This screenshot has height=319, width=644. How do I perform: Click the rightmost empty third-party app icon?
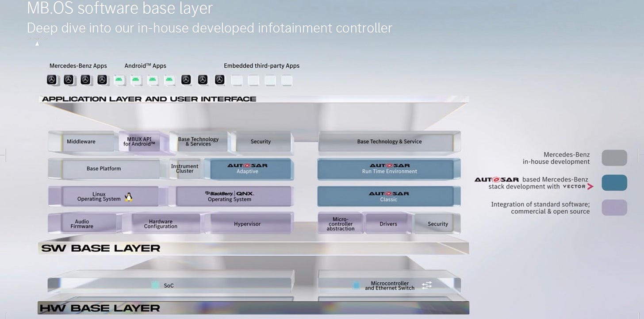287,80
